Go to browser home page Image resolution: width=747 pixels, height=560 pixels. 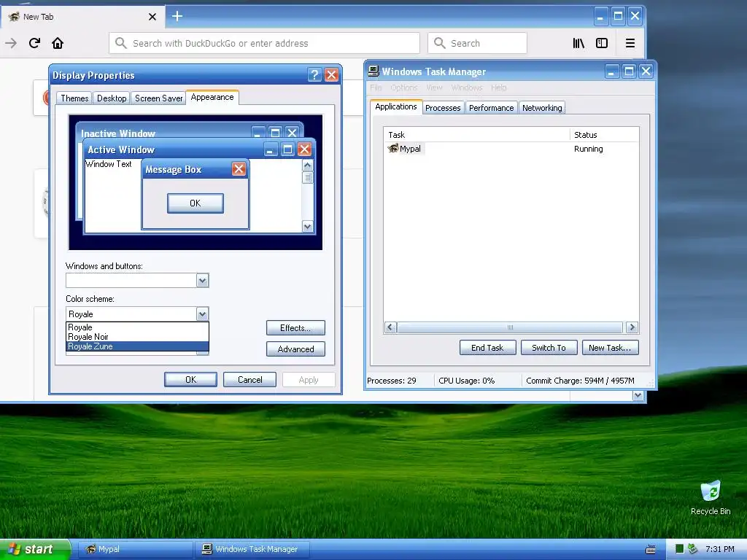pyautogui.click(x=58, y=43)
